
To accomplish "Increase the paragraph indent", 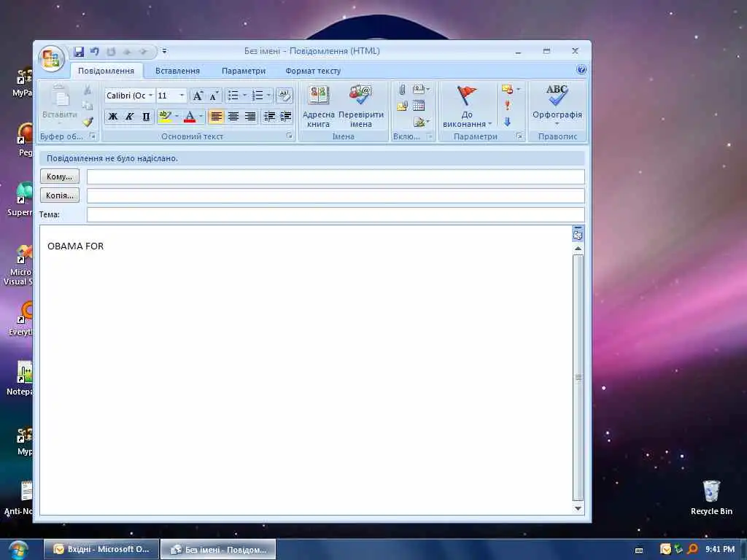I will [x=285, y=116].
